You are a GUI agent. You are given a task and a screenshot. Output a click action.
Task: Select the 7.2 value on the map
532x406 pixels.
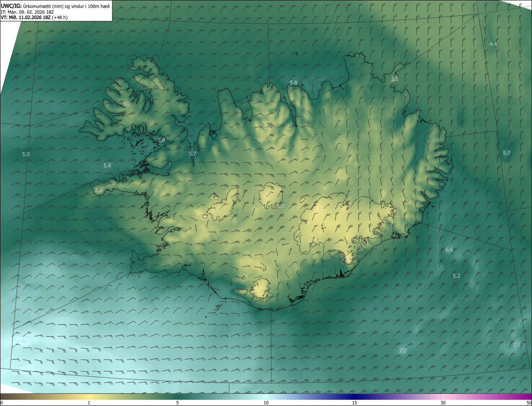pos(403,350)
